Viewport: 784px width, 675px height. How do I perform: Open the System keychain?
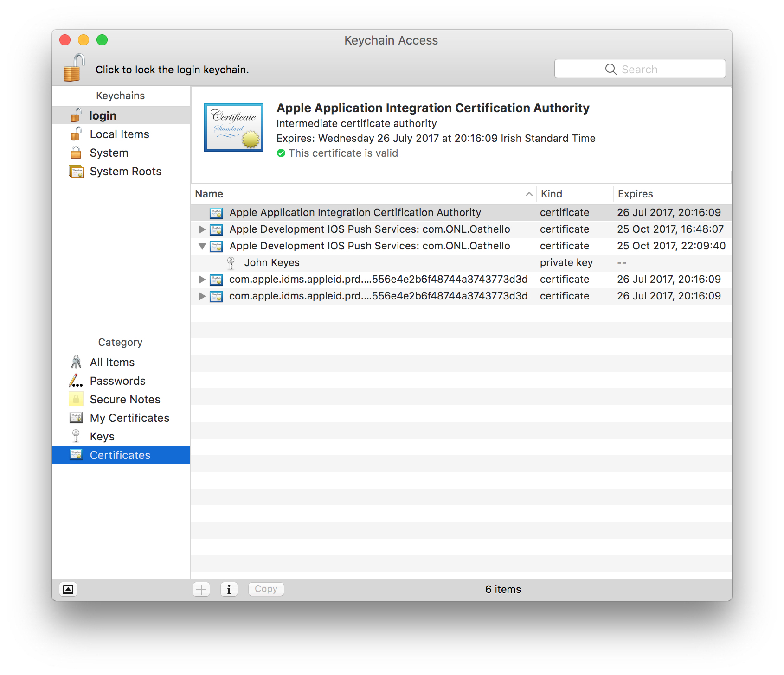pyautogui.click(x=109, y=153)
